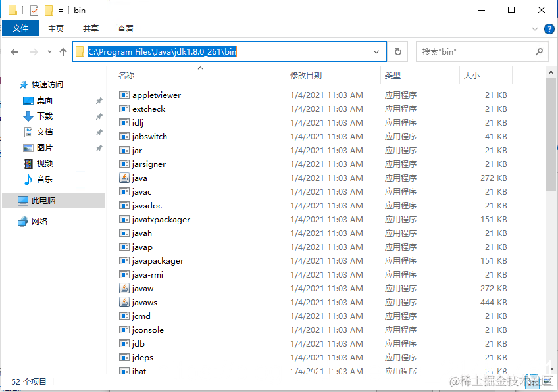This screenshot has height=392, width=558.
Task: Select the jconsole application icon
Action: [x=124, y=330]
